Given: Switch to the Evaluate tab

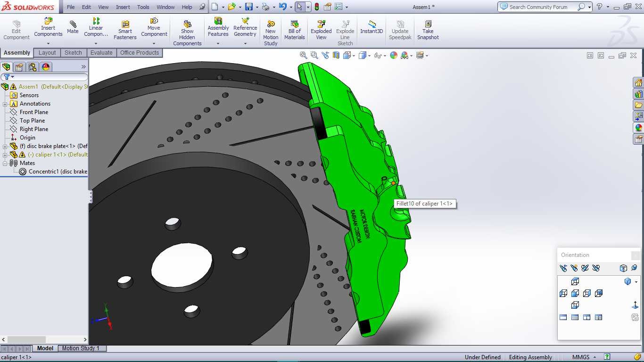Looking at the screenshot, I should 101,53.
